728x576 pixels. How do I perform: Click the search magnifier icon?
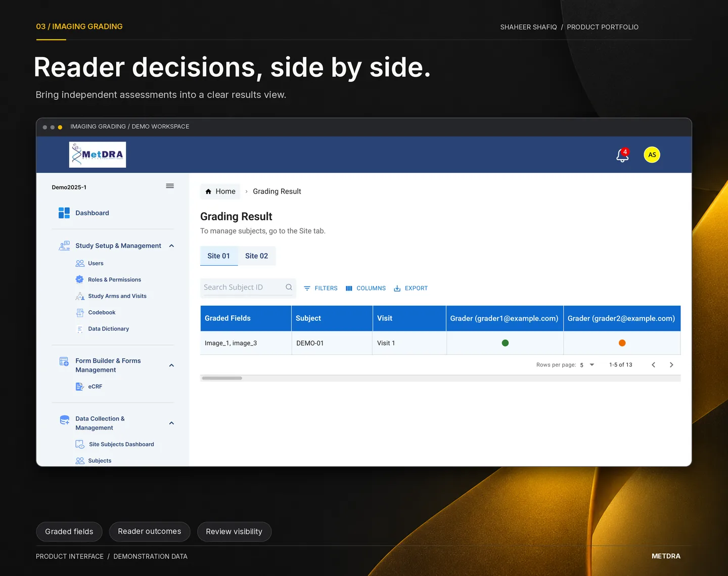[289, 287]
